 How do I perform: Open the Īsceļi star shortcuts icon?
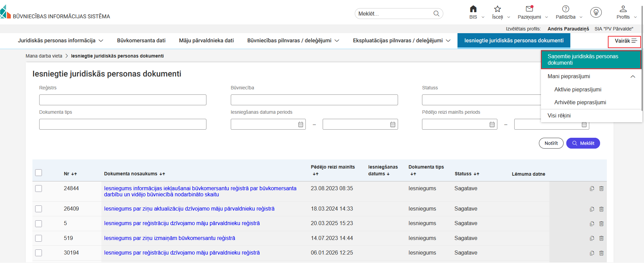(497, 9)
